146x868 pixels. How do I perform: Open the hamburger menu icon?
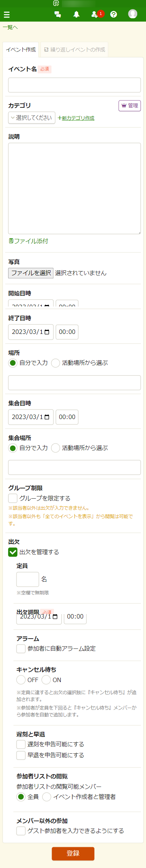[x=7, y=15]
